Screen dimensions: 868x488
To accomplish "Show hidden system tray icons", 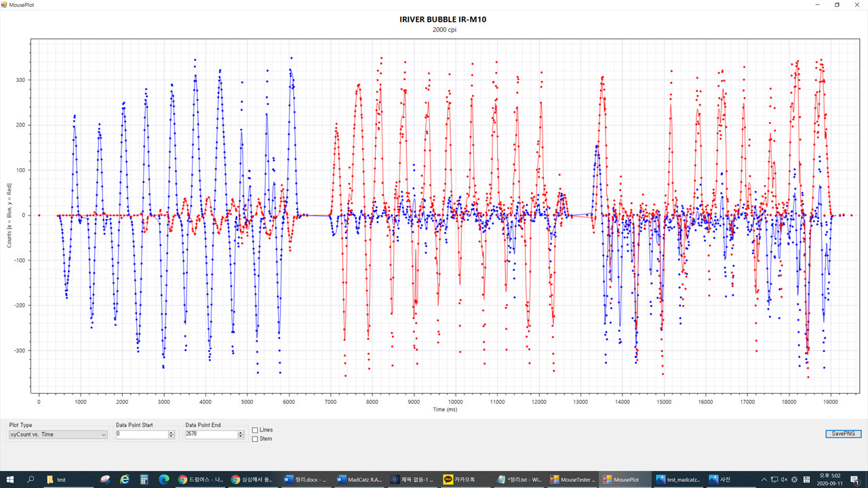I will [x=764, y=479].
